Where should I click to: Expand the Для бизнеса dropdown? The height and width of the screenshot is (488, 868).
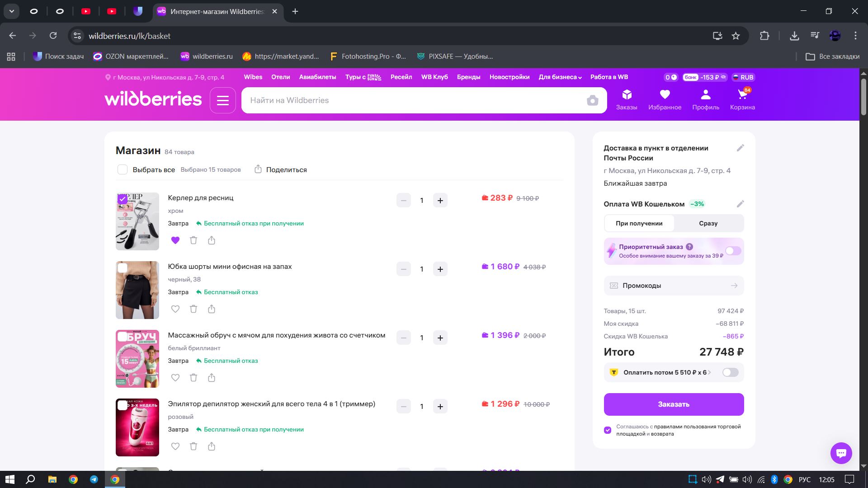(x=560, y=77)
